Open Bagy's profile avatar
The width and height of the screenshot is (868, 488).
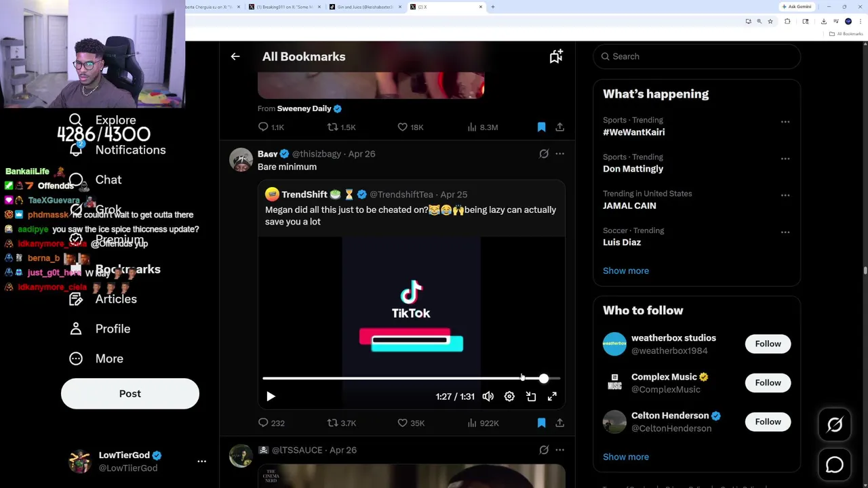(x=241, y=160)
